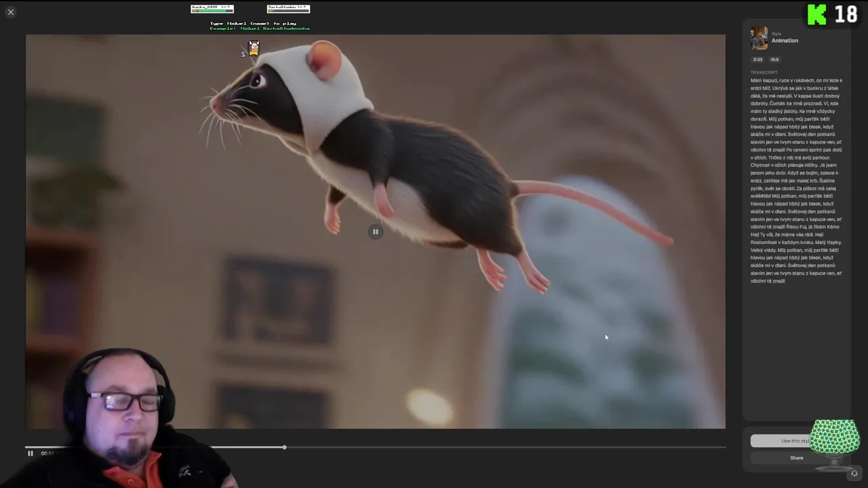
Task: Click the Use this style button
Action: coord(796,441)
